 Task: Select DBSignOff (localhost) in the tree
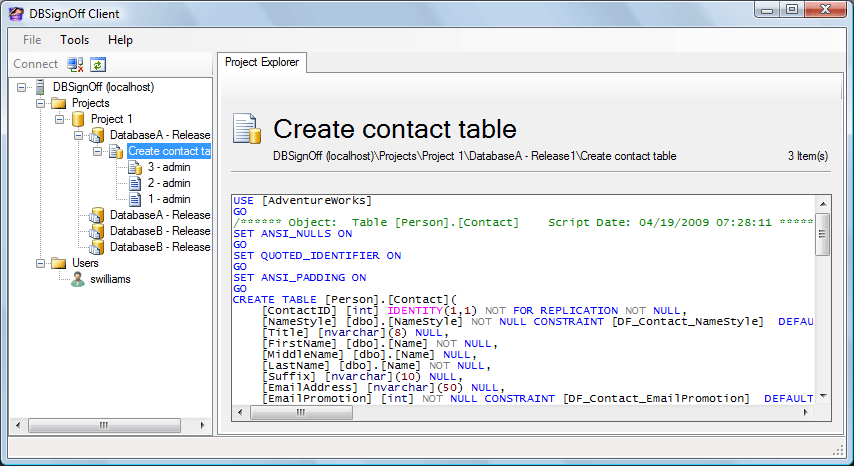tap(103, 87)
